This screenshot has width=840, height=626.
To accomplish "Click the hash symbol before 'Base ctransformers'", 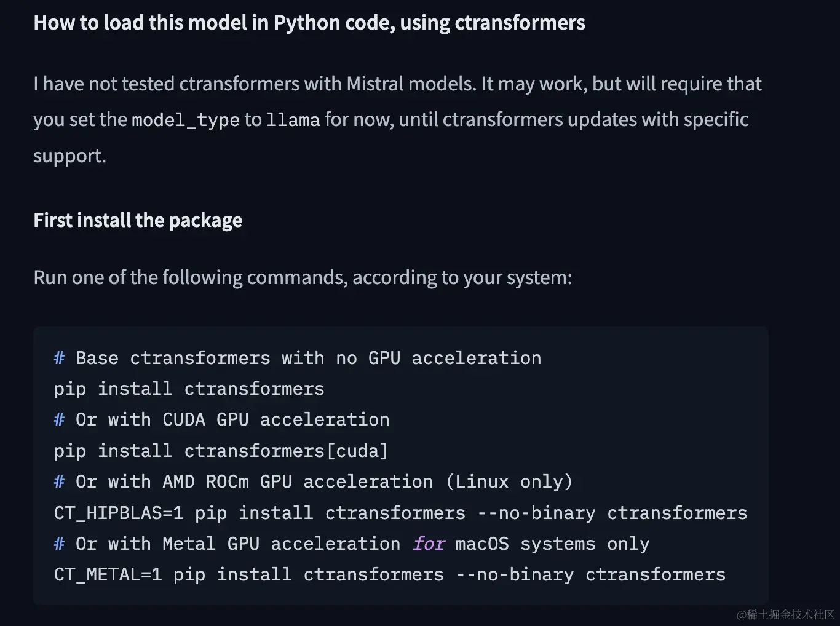I will coord(59,358).
